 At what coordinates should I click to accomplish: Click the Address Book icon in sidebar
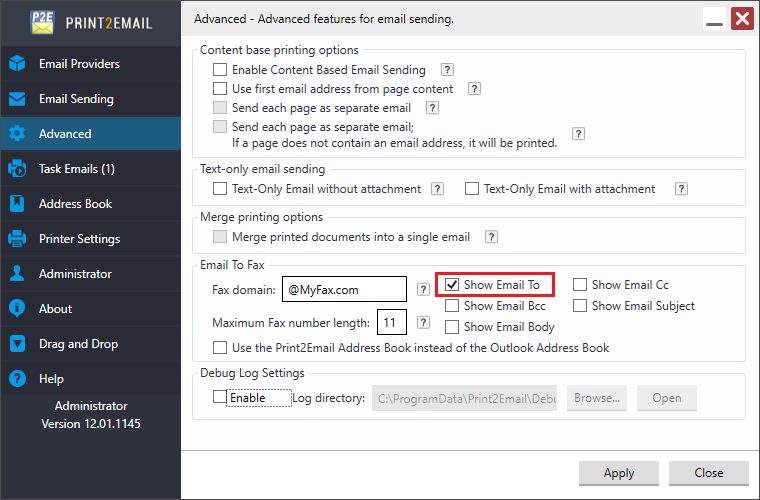pos(17,204)
